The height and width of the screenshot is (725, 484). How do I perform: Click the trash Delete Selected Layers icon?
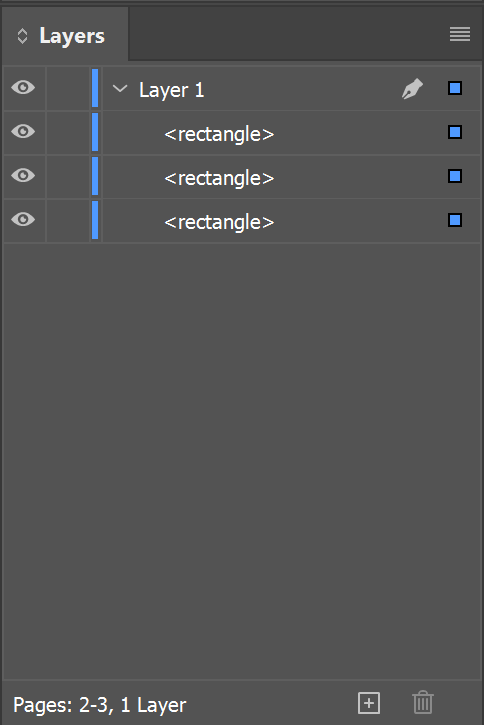(423, 703)
